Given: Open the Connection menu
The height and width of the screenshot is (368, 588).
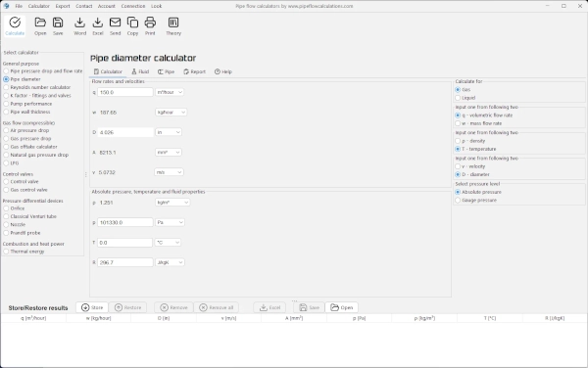Looking at the screenshot, I should click(133, 6).
